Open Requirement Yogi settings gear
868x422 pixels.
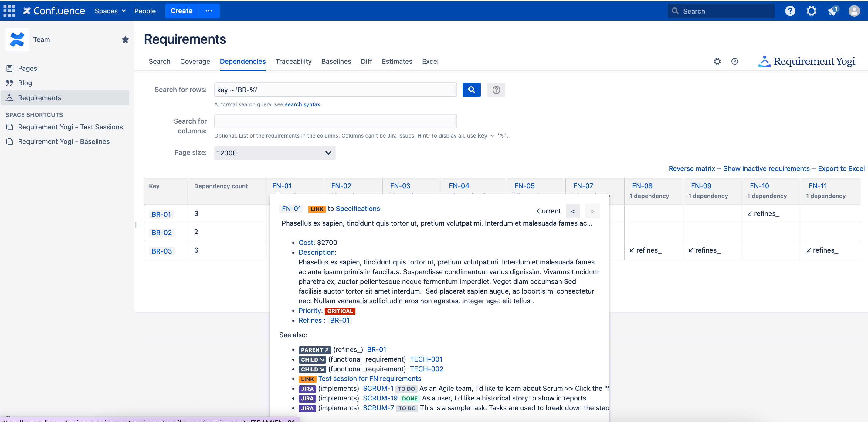click(717, 61)
